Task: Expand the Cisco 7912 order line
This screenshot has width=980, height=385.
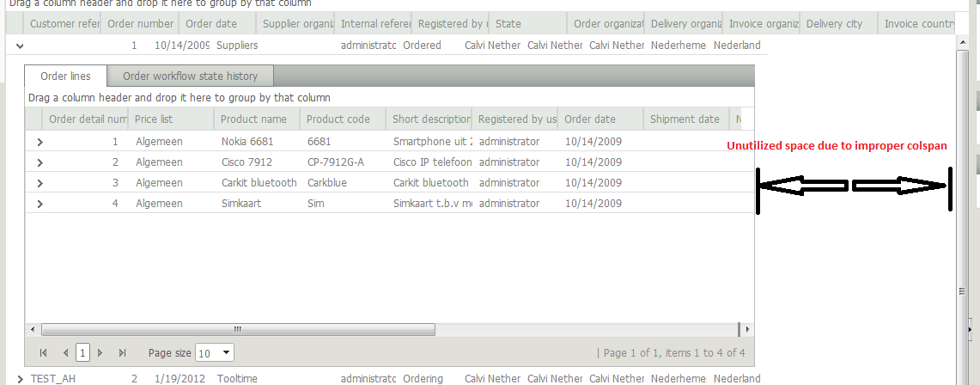Action: point(40,162)
